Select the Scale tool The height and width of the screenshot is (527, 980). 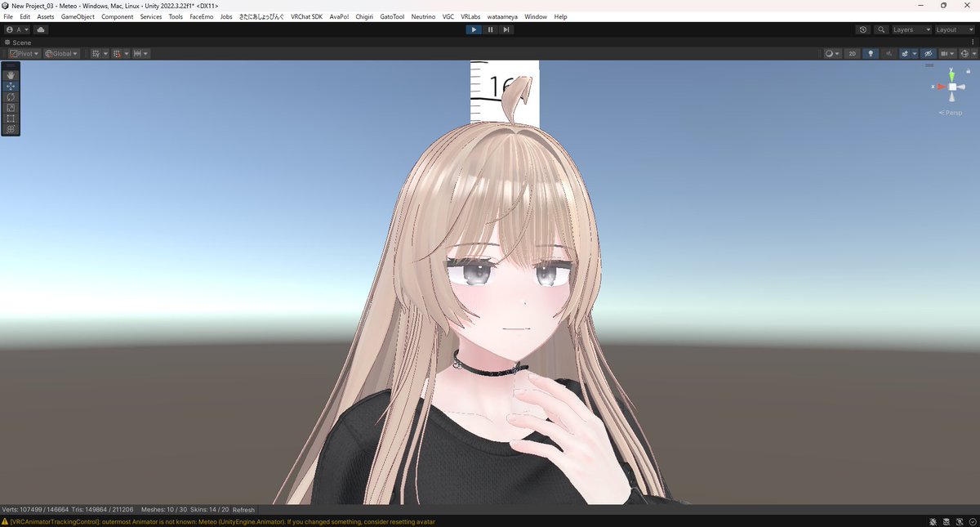[x=11, y=107]
